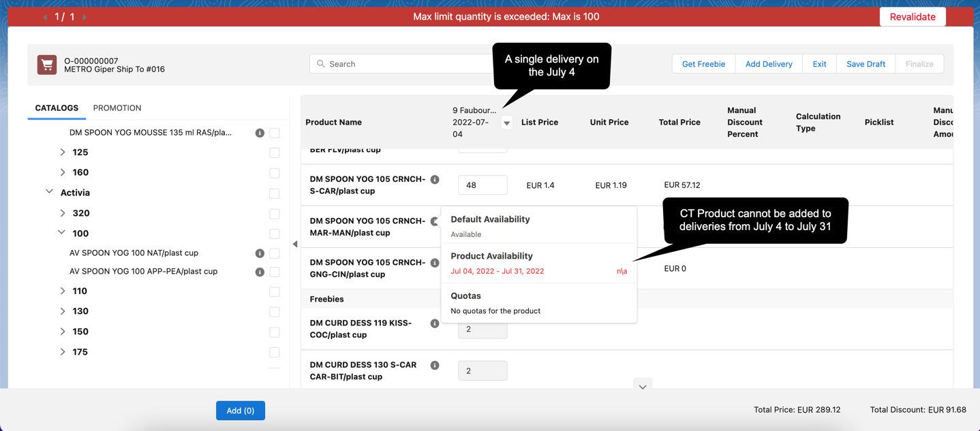This screenshot has height=431, width=980.
Task: Click the Add Delivery button
Action: (768, 64)
